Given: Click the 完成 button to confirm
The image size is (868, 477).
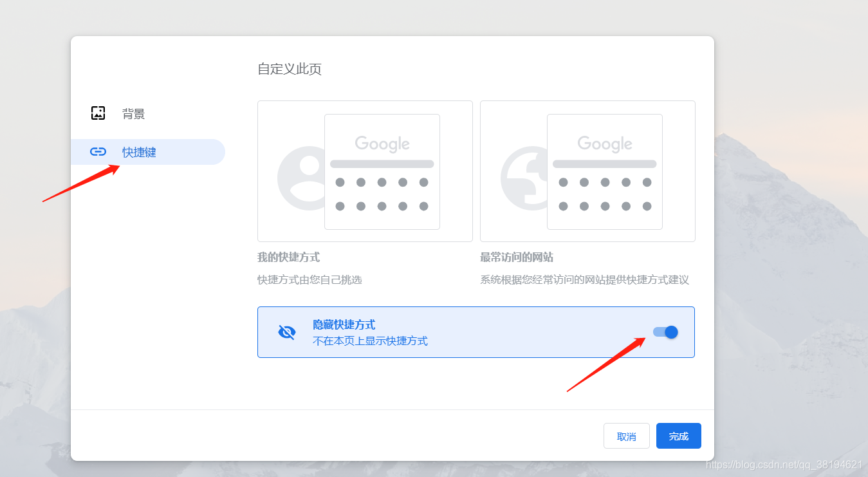Looking at the screenshot, I should (678, 436).
